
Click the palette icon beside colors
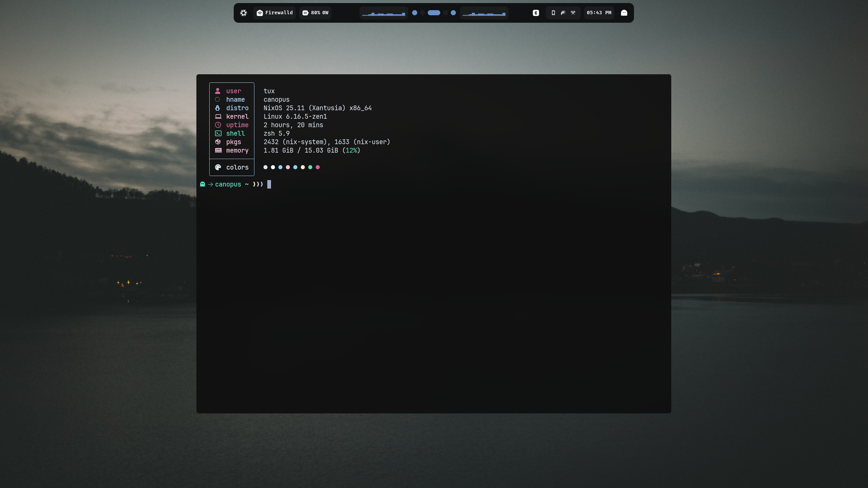click(x=218, y=167)
